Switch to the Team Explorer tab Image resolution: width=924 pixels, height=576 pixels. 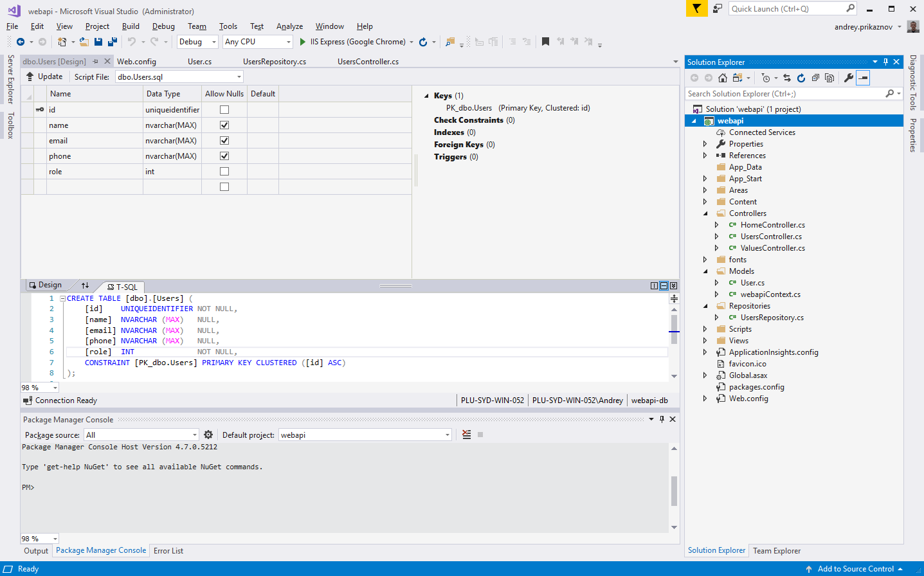[777, 551]
